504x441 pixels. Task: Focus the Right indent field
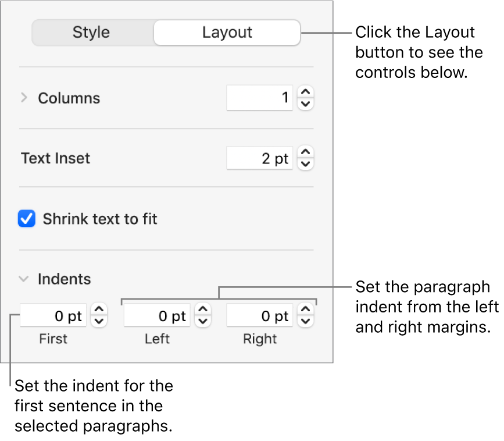coord(259,316)
